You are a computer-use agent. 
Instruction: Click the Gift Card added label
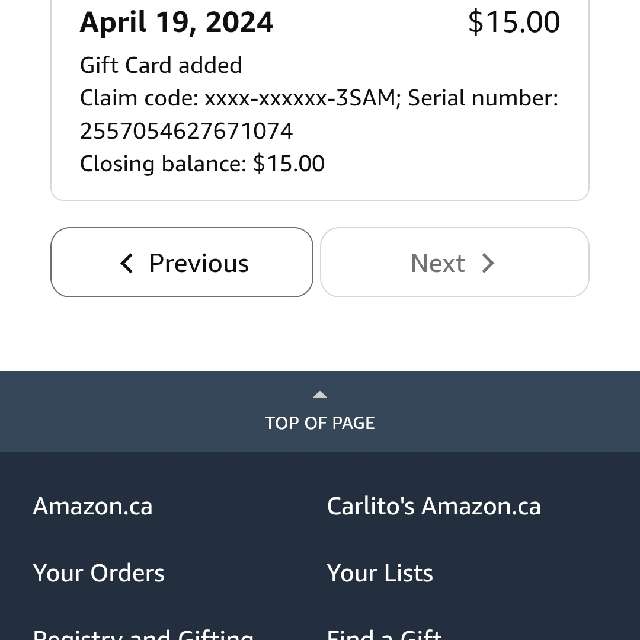(161, 65)
